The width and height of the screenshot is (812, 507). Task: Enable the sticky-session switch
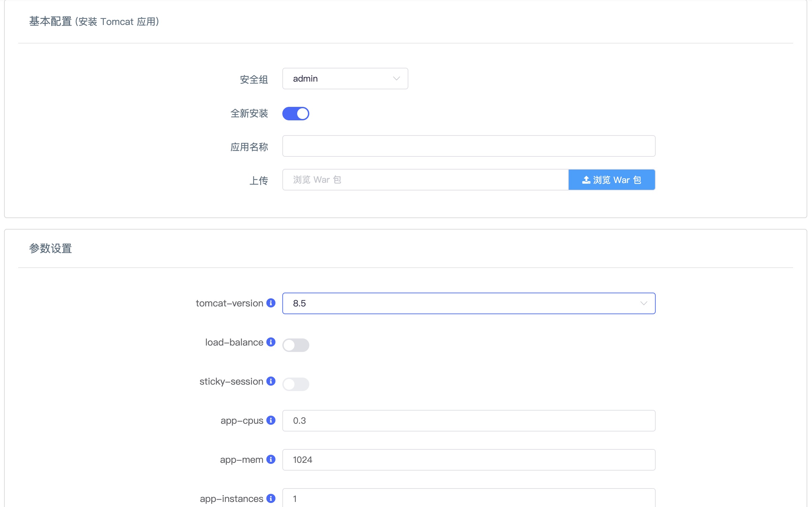tap(295, 384)
